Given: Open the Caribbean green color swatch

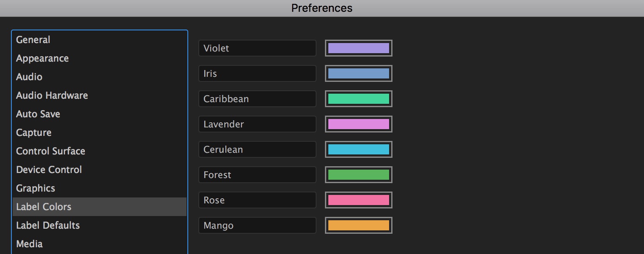Looking at the screenshot, I should 359,99.
